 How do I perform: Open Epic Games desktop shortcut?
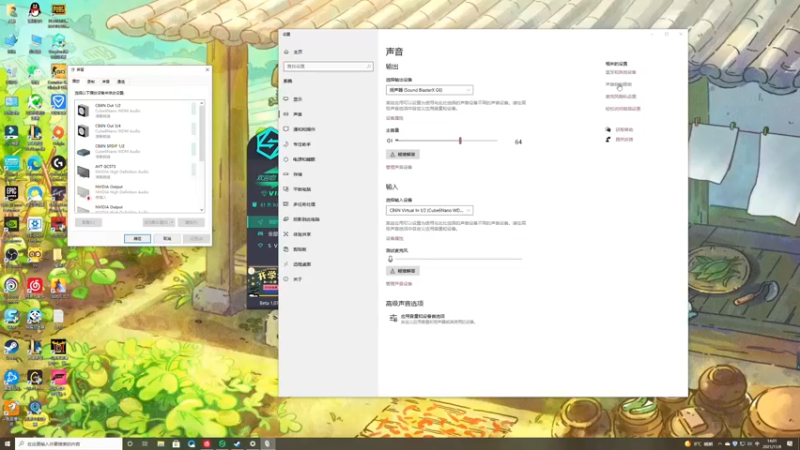coord(11,195)
